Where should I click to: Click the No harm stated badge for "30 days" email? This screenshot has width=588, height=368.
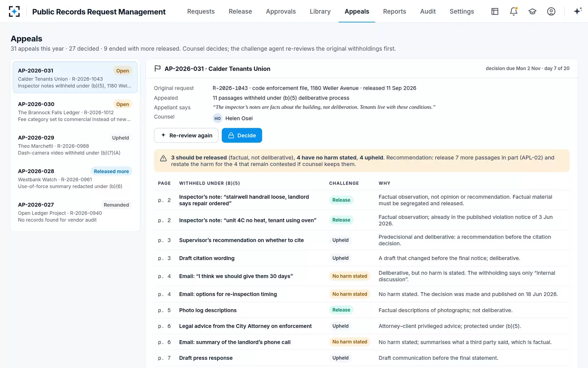pyautogui.click(x=350, y=276)
